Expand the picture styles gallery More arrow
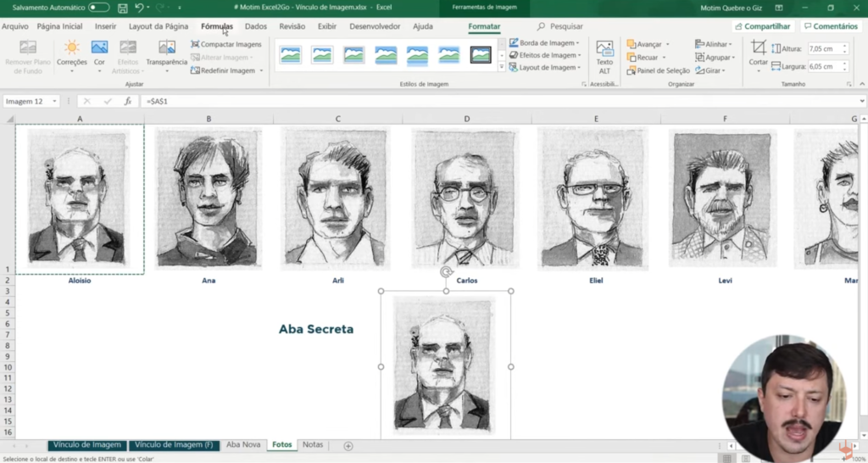The height and width of the screenshot is (463, 868). click(x=502, y=67)
